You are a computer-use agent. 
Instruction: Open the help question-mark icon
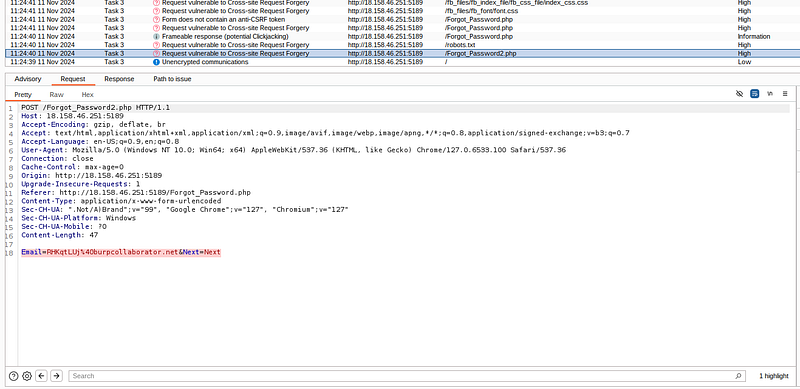click(14, 376)
